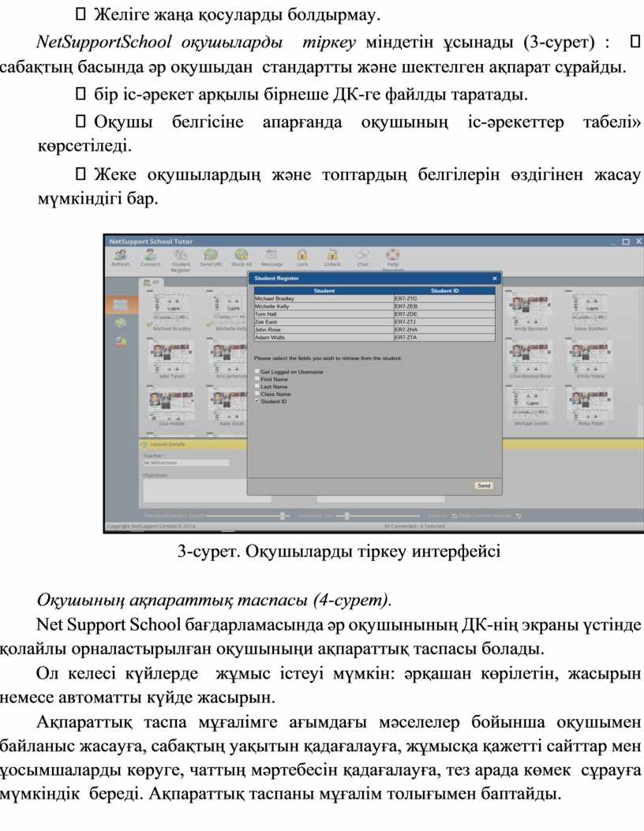Select the Adam Walls table row

click(375, 337)
